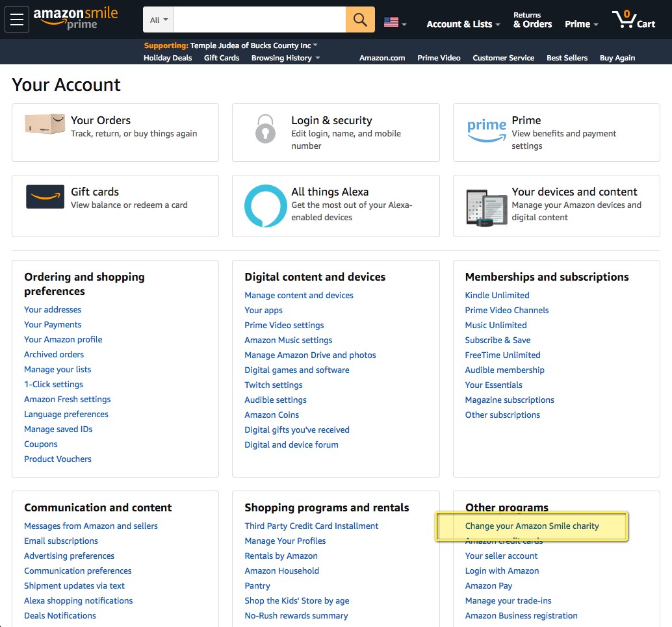Click the Alexa ring icon
Viewport: 672px width, 627px height.
click(x=265, y=206)
